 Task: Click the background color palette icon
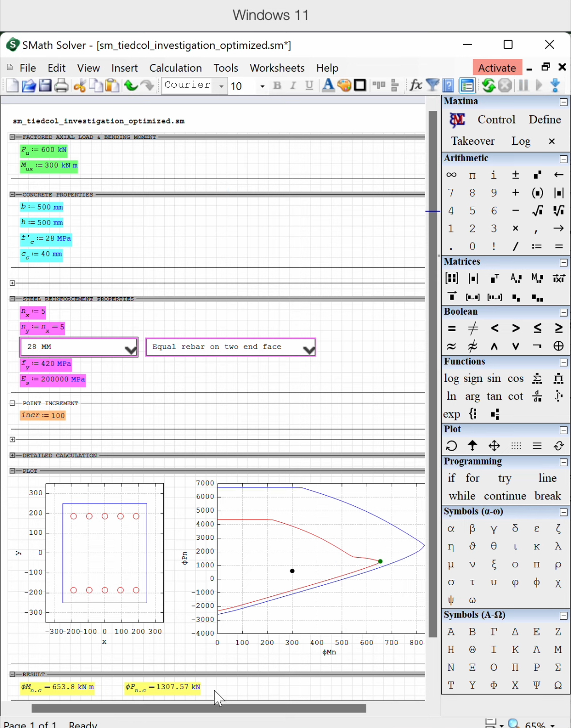click(x=344, y=86)
